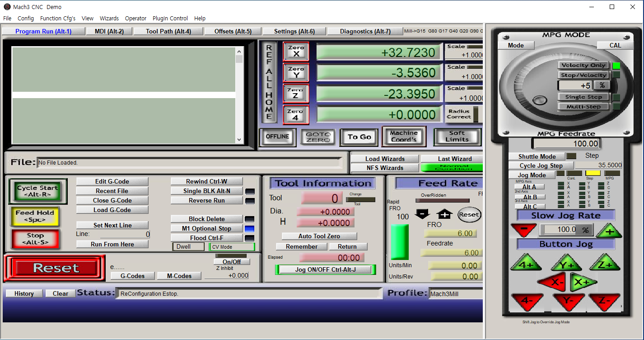644x340 pixels.
Task: Decrease feed rate override with minus arrow
Action: coord(422,214)
